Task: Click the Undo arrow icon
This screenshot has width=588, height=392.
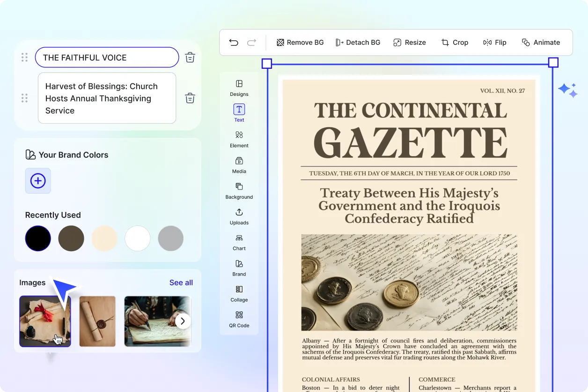Action: coord(234,43)
